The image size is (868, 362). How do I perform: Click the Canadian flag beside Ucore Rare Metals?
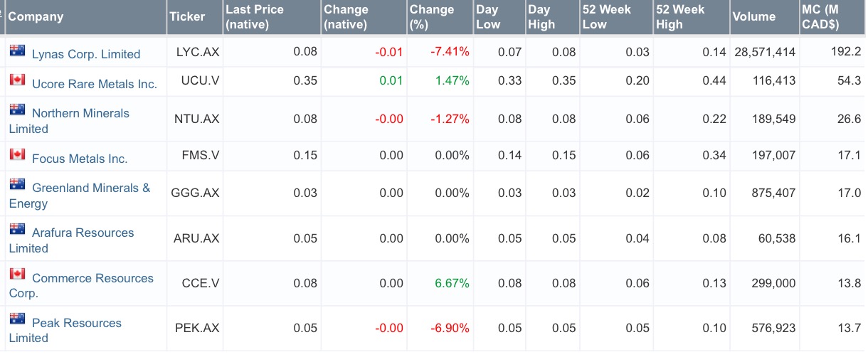pyautogui.click(x=17, y=80)
